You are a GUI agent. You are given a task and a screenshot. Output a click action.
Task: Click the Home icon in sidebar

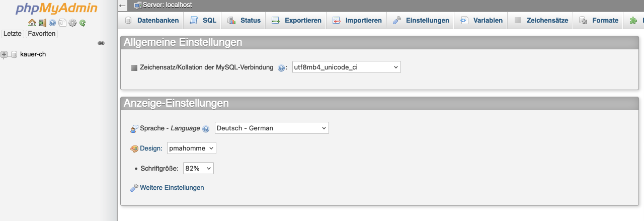click(32, 23)
